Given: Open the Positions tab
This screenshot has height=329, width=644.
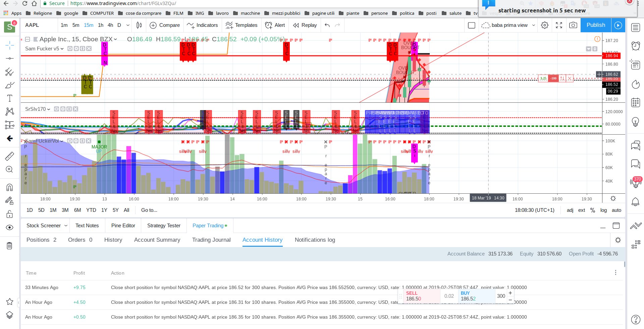Looking at the screenshot, I should [41, 240].
